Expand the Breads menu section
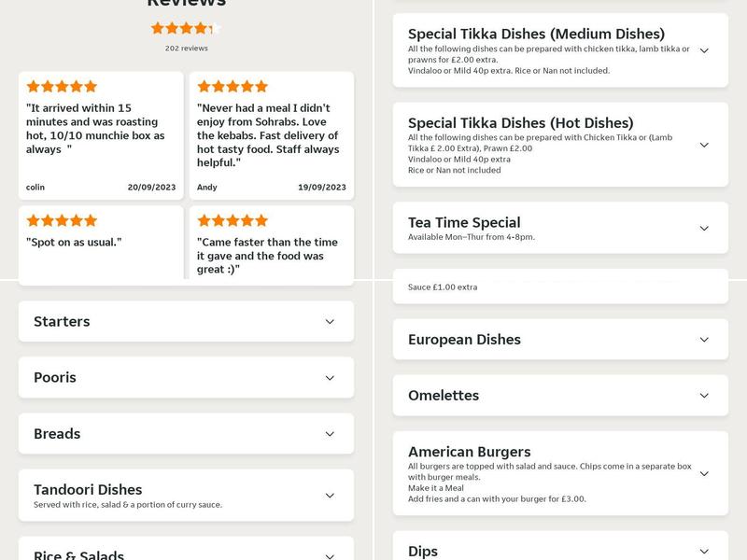The image size is (747, 560). [329, 433]
